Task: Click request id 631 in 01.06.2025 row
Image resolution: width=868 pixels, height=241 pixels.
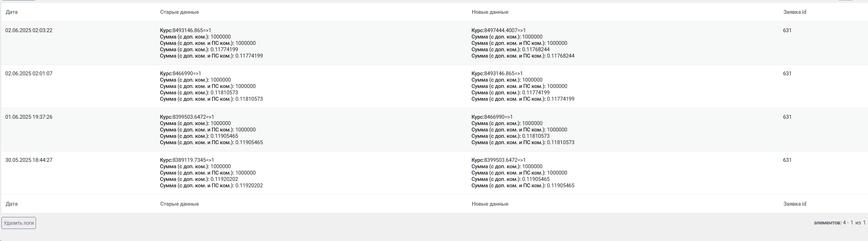Action: tap(787, 117)
